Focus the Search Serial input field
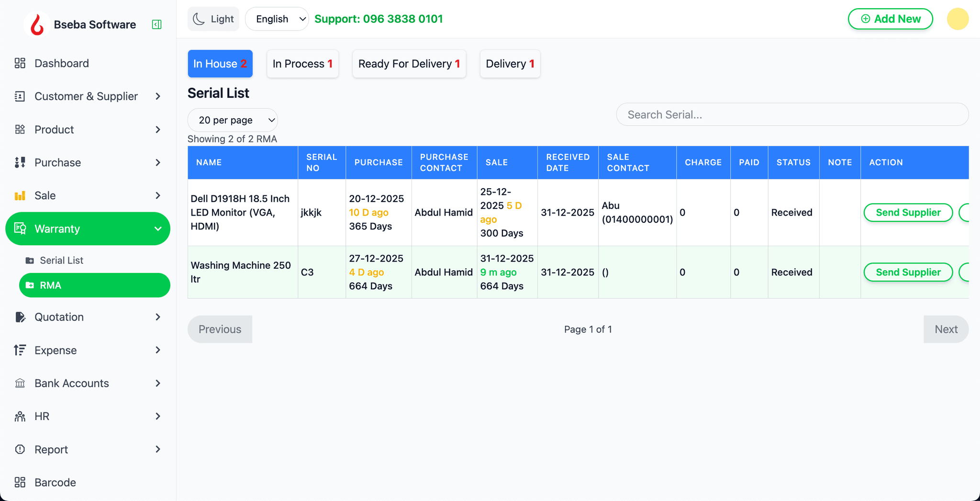Viewport: 980px width, 501px height. [x=792, y=115]
